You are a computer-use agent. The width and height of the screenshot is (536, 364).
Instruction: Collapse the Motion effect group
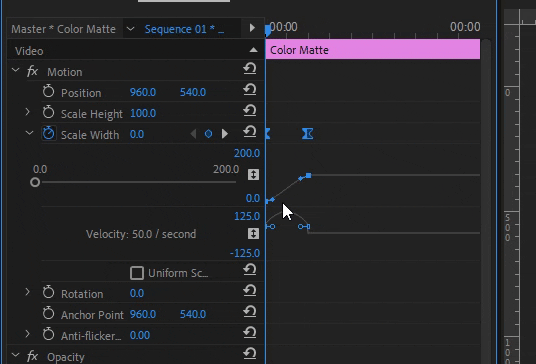[x=15, y=70]
